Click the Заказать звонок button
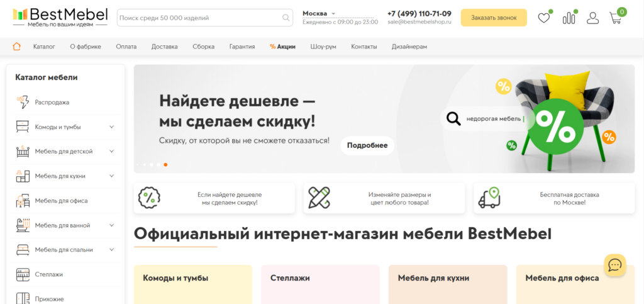This screenshot has width=644, height=304. tap(494, 18)
